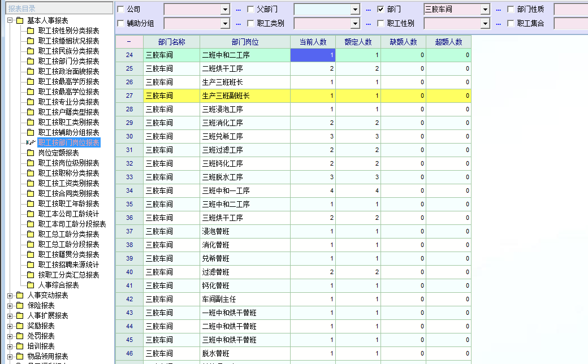Image resolution: width=588 pixels, height=364 pixels.
Task: Enable the 公司 filter checkbox
Action: [x=120, y=10]
